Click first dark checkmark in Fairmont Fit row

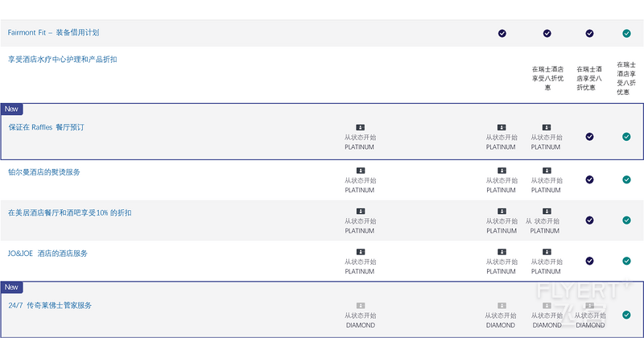coord(502,33)
